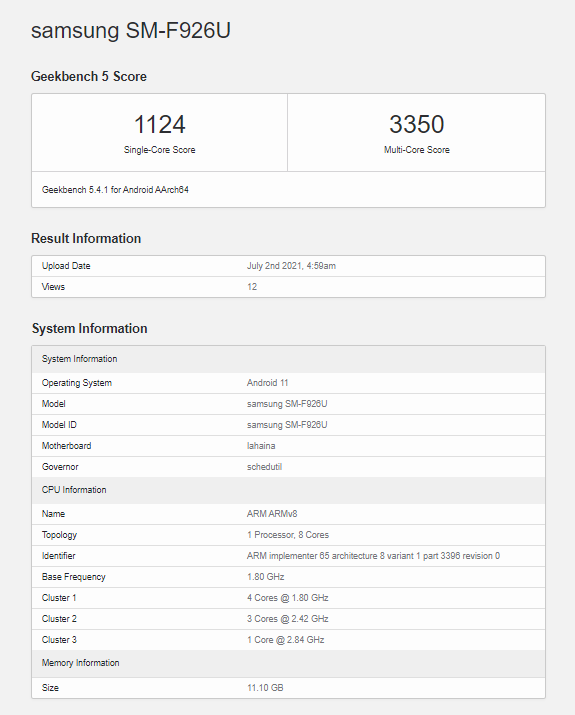The image size is (575, 715).
Task: Click the Model row value samsung SM-F926U
Action: 287,404
